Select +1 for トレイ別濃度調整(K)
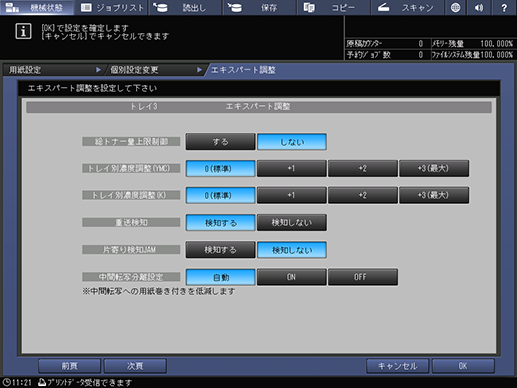517x388 pixels. pos(292,195)
